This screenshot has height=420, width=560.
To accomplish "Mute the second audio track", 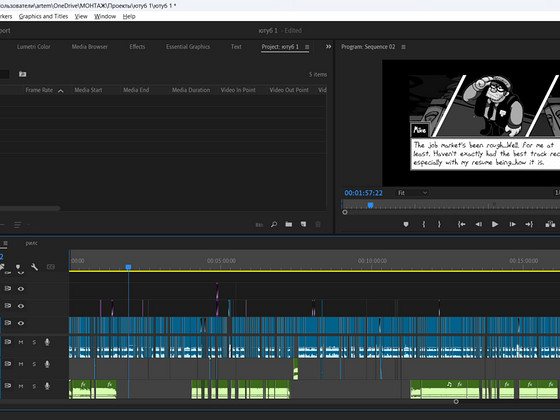I will pos(21,364).
